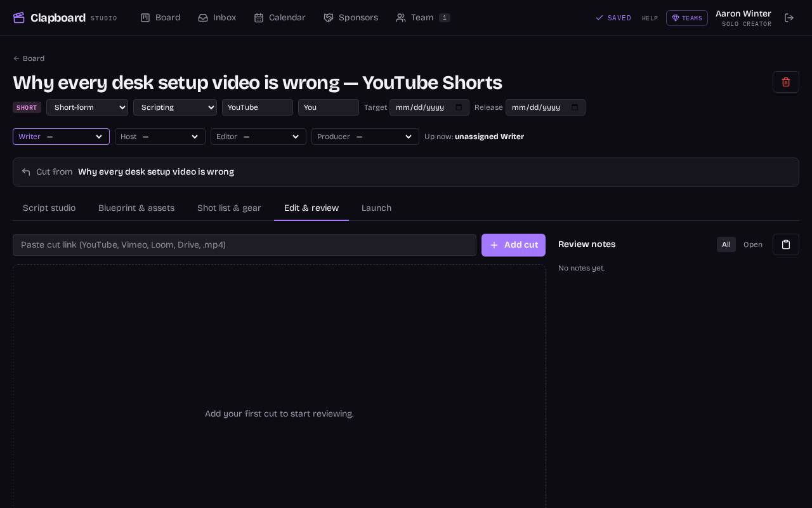Show All review notes filter
The image size is (812, 508).
click(x=726, y=244)
